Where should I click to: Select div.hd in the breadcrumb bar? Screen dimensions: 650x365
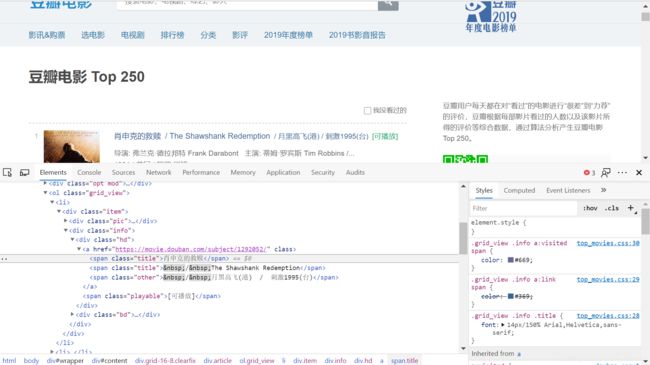(363, 361)
